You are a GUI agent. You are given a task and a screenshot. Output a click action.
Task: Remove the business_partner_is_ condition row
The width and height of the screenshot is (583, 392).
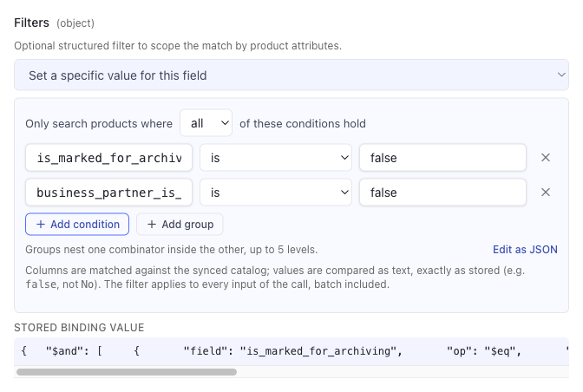[x=545, y=193]
